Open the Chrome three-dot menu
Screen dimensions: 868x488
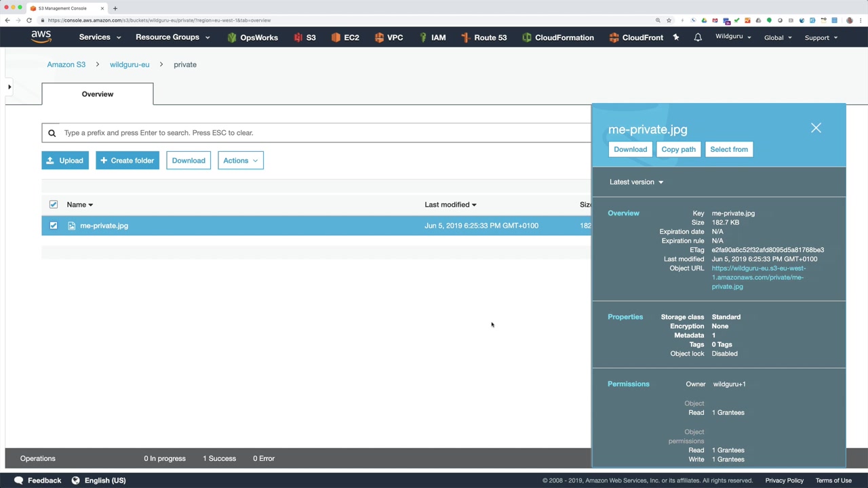pos(860,20)
